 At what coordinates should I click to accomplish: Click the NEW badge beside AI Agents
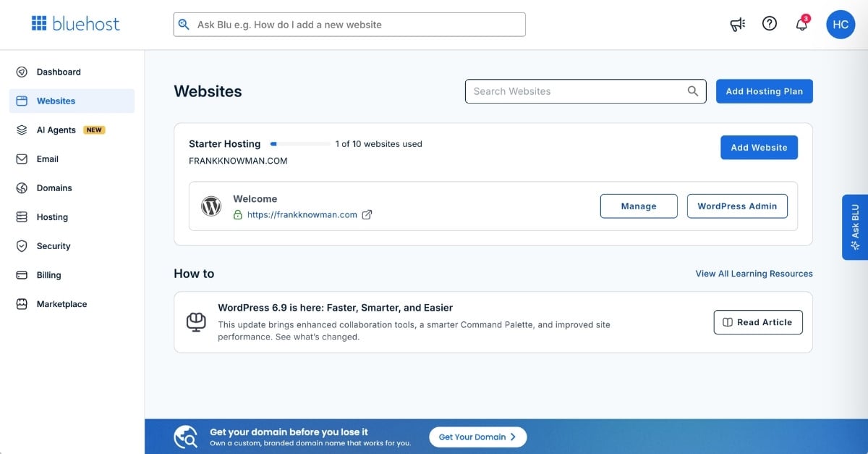click(94, 130)
